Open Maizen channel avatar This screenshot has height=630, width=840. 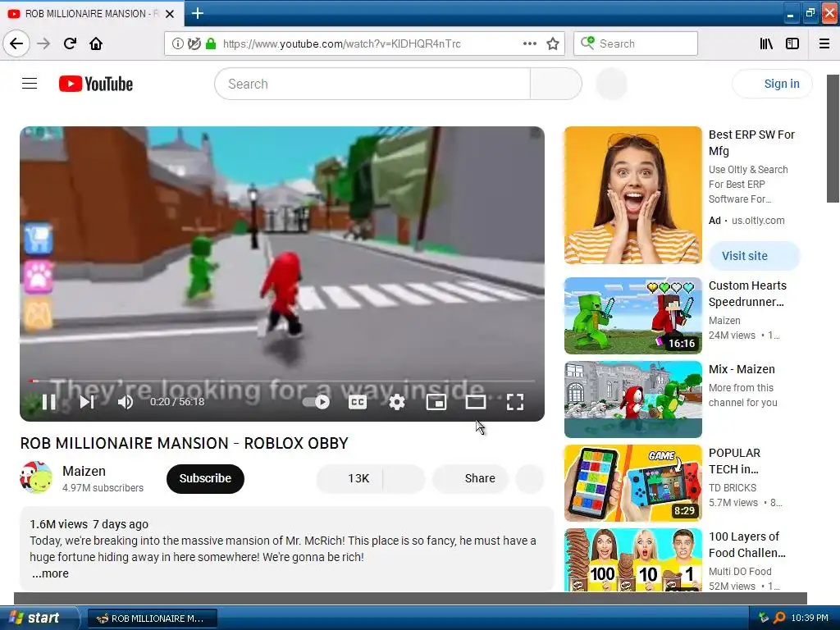[x=36, y=477]
